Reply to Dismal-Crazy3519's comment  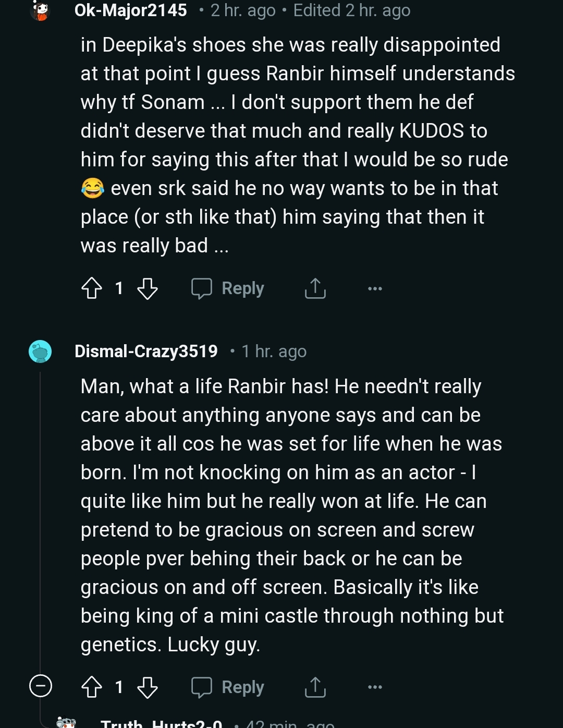pos(228,687)
